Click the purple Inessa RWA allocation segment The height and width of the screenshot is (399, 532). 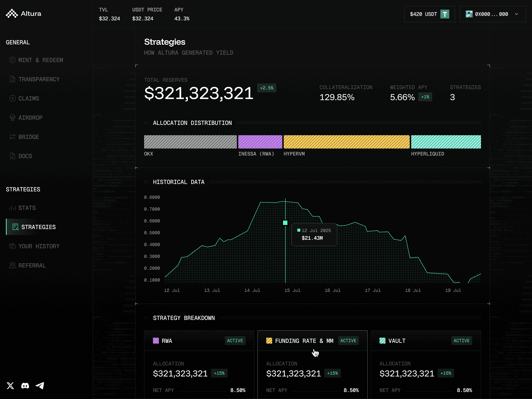pos(260,142)
